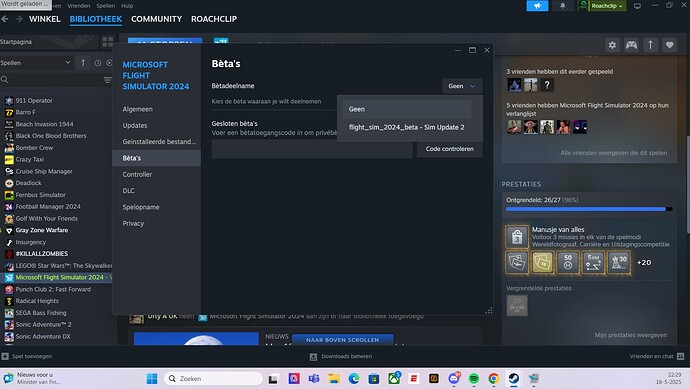Viewport: 690px width, 389px height.
Task: Click the controller icon next to settings
Action: click(631, 45)
